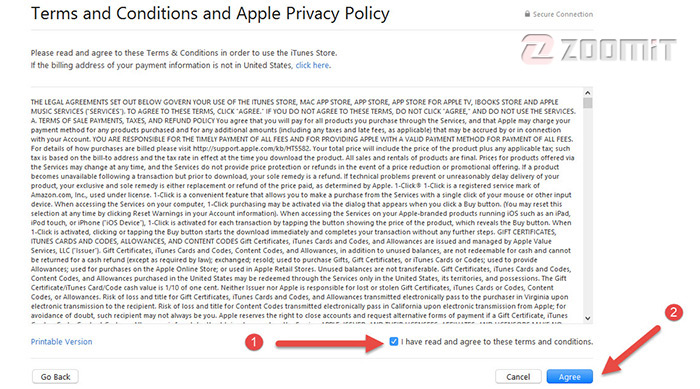Click the support.apple.com URL in the terms
700x389 pixels.
click(x=251, y=149)
